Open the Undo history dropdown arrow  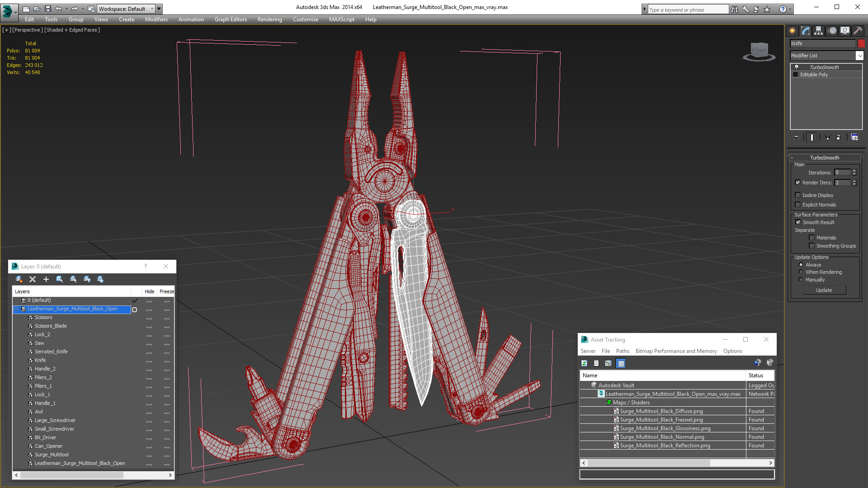pos(66,9)
